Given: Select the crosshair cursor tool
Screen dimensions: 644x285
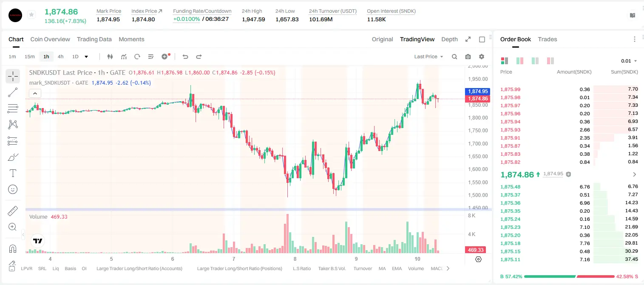Looking at the screenshot, I should point(13,77).
